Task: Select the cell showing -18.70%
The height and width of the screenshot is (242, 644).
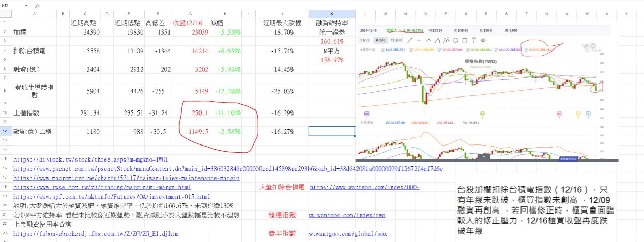Action: pyautogui.click(x=282, y=32)
